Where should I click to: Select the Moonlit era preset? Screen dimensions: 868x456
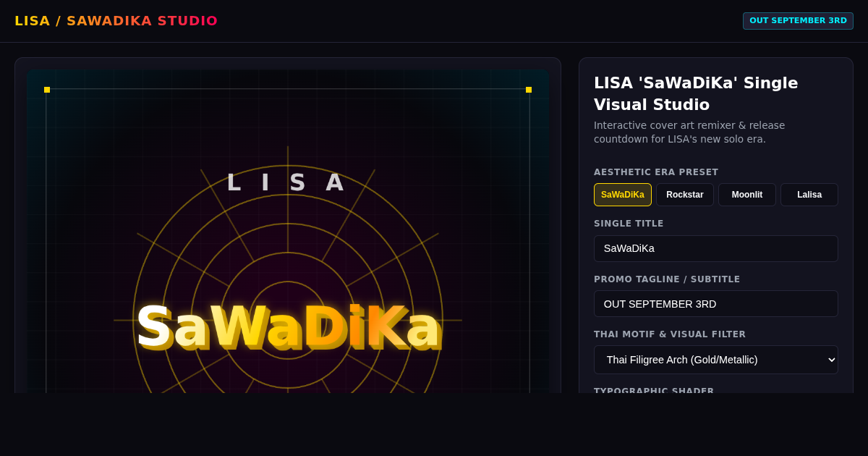coord(747,195)
